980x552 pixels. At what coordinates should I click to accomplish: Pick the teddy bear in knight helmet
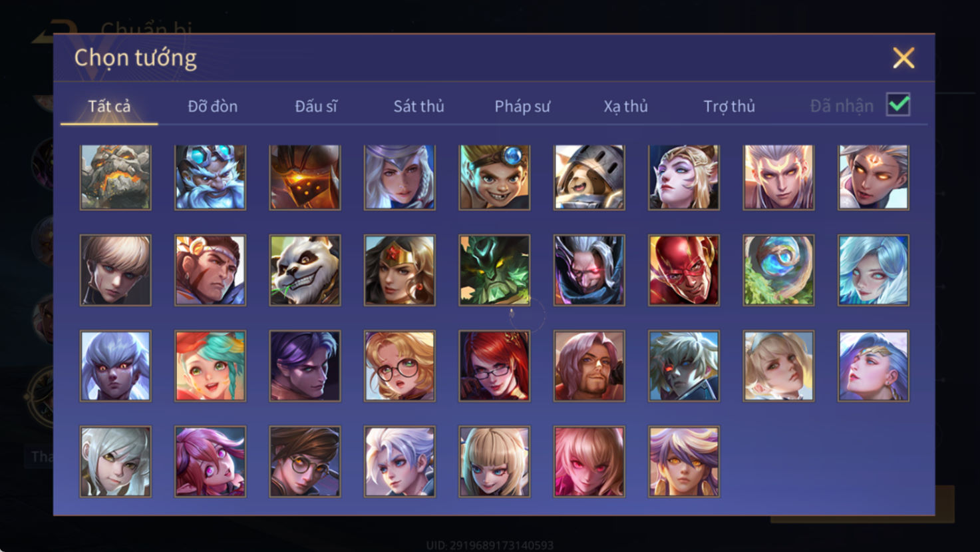click(x=589, y=177)
